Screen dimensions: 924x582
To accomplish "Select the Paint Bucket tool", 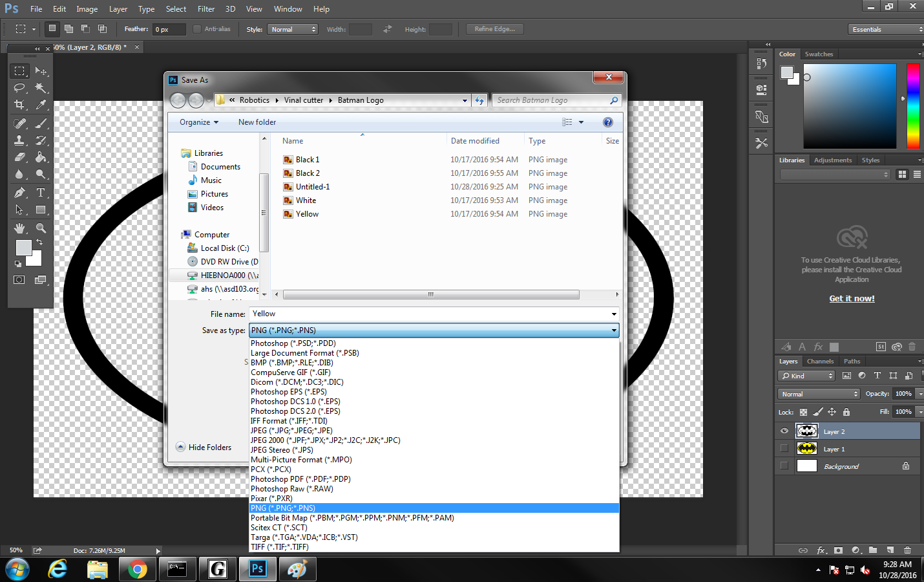I will (41, 156).
